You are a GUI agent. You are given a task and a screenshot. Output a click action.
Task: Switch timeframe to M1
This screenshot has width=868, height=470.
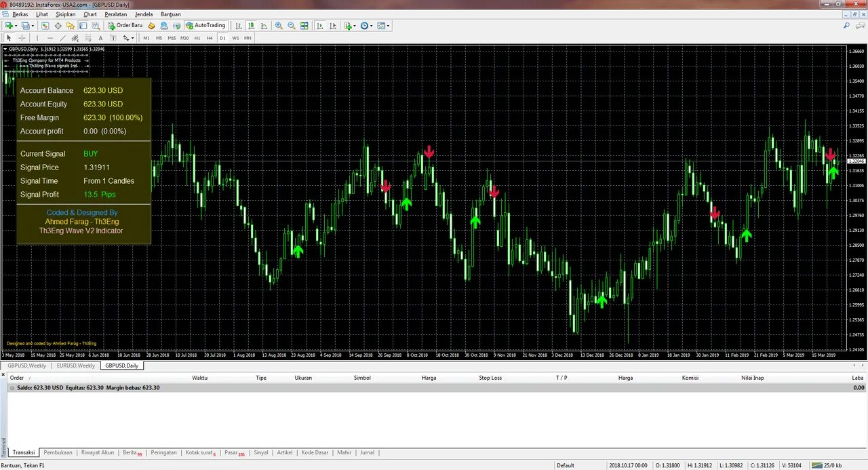pyautogui.click(x=146, y=38)
